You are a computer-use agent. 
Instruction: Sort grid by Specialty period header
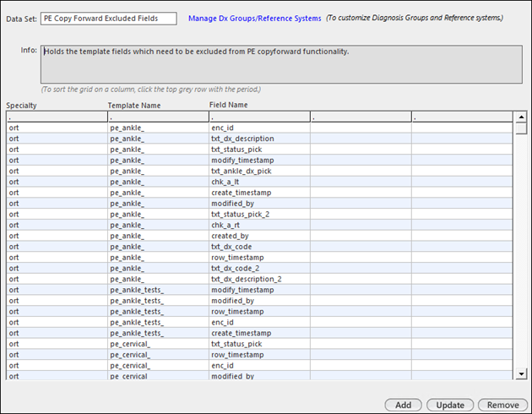coord(57,117)
